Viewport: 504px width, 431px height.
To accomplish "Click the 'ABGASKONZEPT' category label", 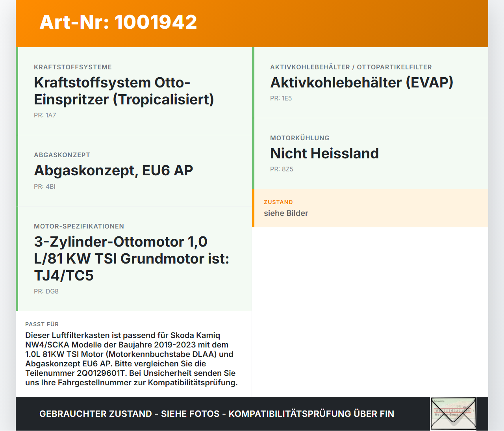I will pyautogui.click(x=62, y=155).
